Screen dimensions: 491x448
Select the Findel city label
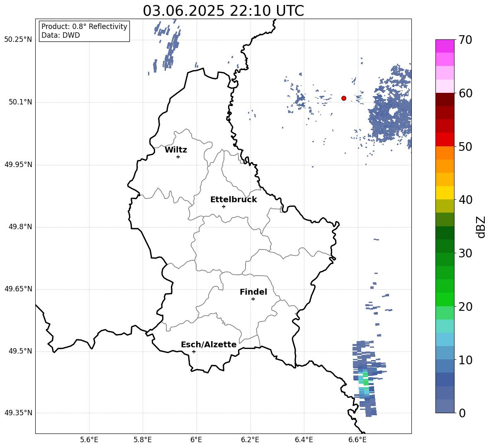click(253, 292)
